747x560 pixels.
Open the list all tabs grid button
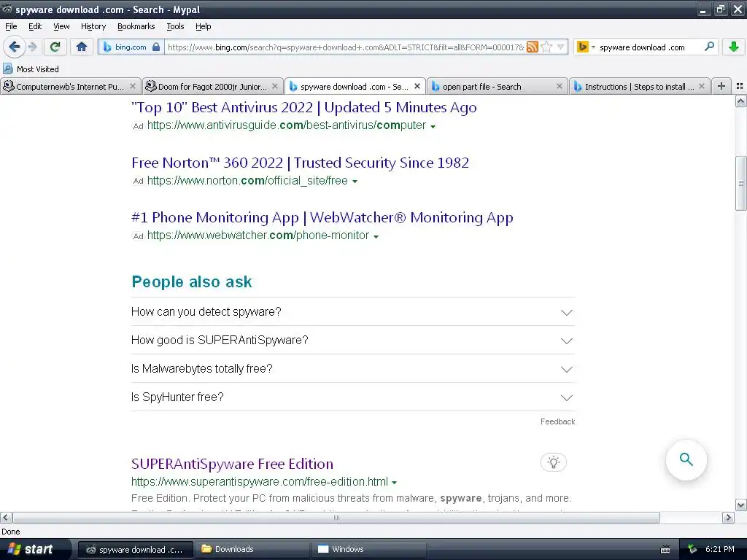coord(740,86)
